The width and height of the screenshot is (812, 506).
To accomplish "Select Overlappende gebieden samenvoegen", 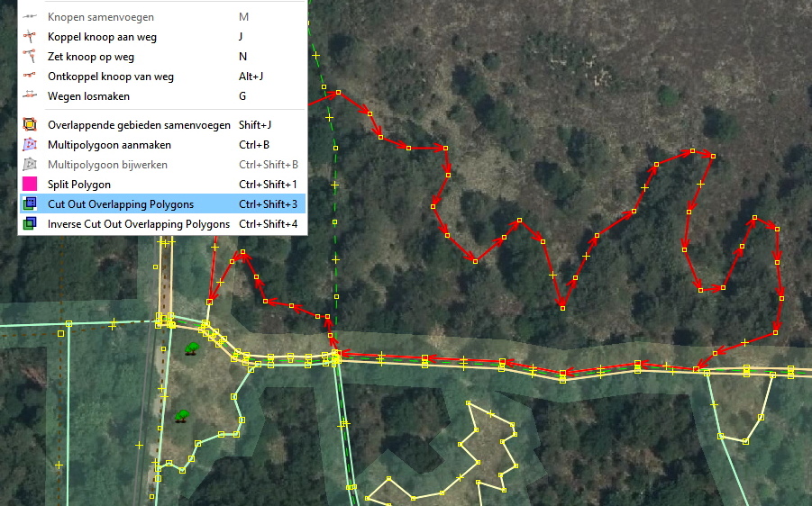I will (162, 124).
